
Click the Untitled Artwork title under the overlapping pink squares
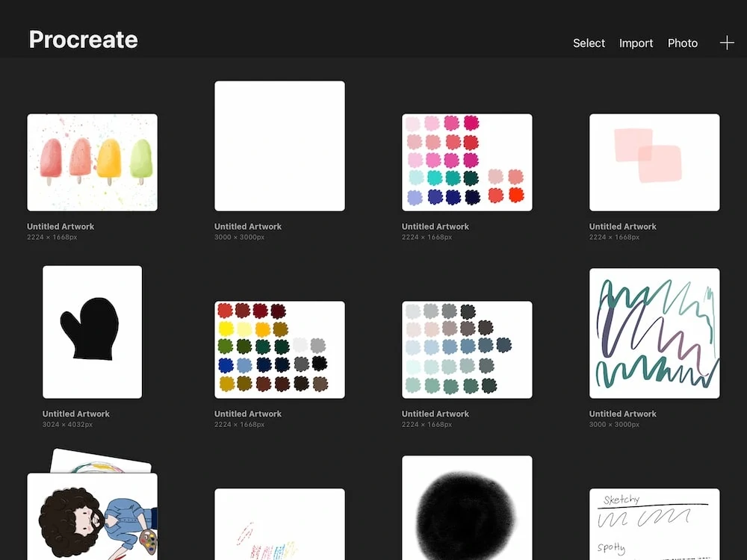point(623,227)
